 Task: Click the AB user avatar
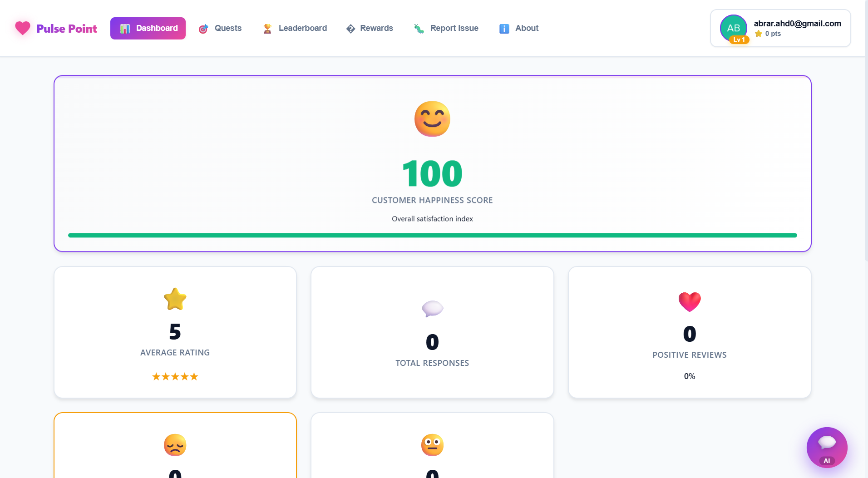point(733,28)
